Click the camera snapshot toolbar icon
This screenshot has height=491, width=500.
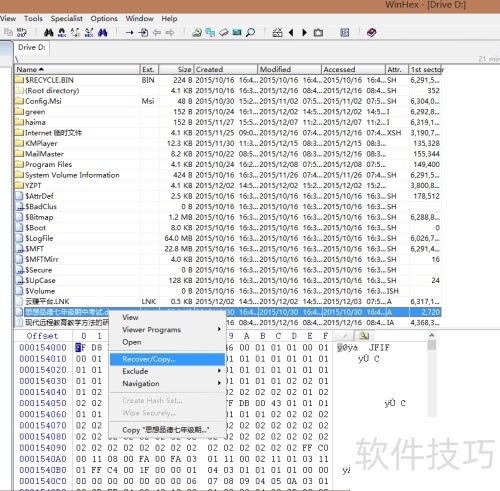[318, 32]
